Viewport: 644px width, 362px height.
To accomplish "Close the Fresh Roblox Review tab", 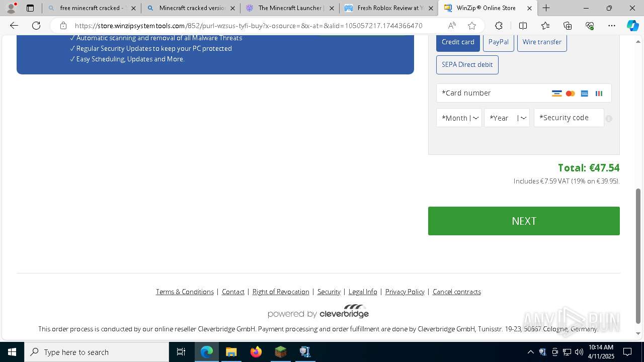I will click(x=430, y=8).
